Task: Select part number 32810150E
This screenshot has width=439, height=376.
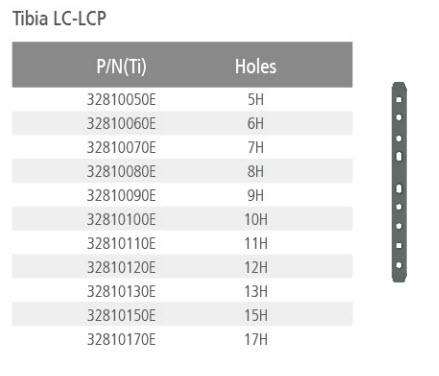Action: (121, 316)
